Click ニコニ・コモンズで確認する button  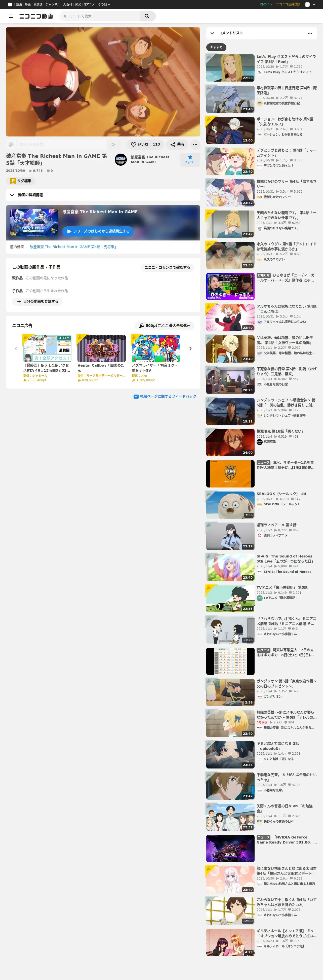click(167, 267)
